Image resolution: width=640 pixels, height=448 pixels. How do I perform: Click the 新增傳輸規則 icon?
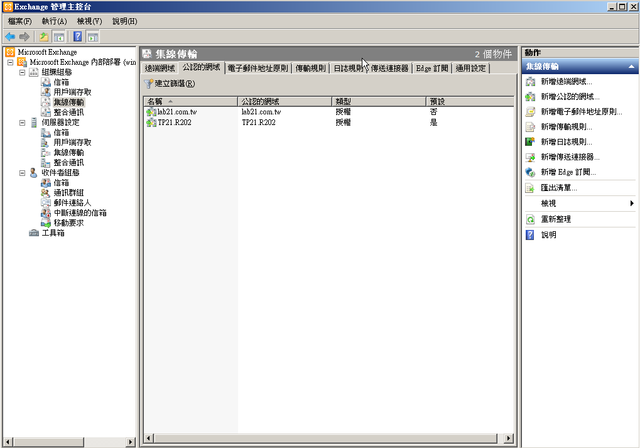pos(530,127)
